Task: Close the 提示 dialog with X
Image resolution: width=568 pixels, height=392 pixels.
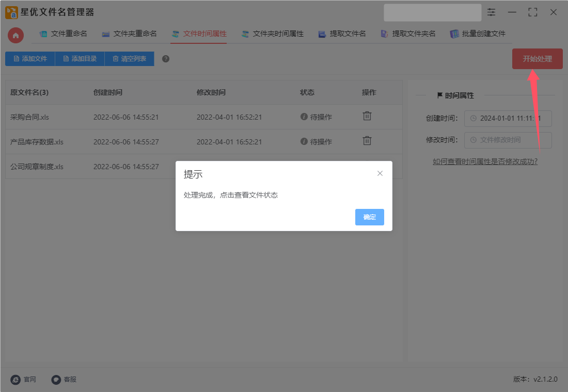Action: pyautogui.click(x=380, y=173)
